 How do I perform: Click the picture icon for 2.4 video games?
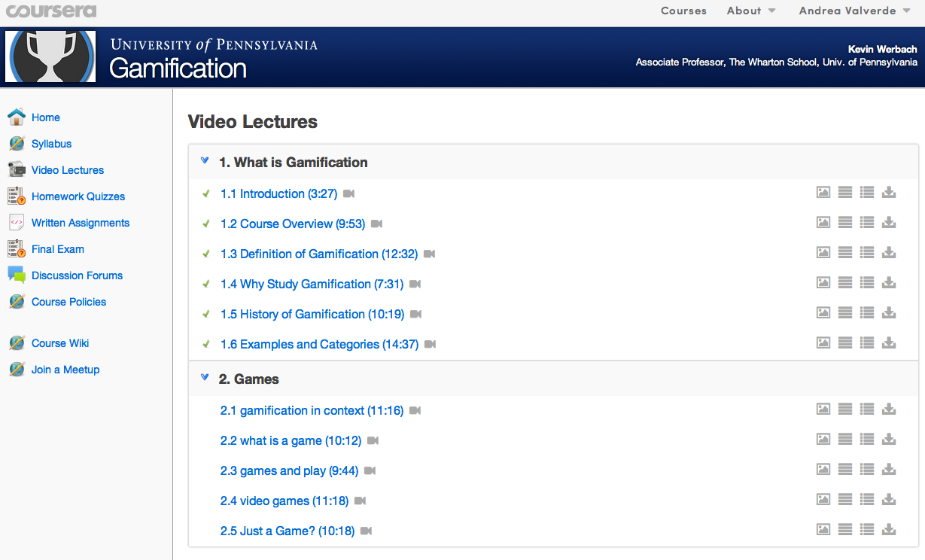[x=823, y=500]
